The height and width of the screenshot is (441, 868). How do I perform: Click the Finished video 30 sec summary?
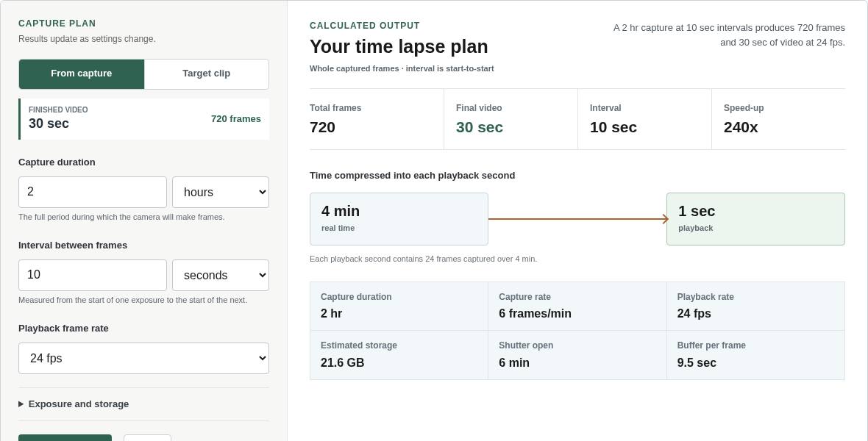[x=144, y=119]
